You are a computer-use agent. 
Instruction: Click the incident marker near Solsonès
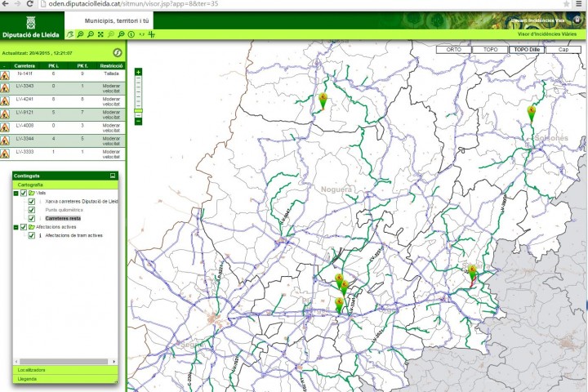point(532,112)
